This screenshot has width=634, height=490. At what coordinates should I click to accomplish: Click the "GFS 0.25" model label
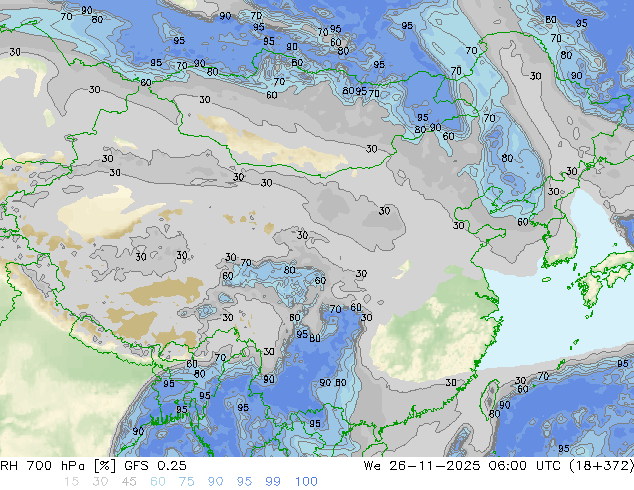pos(155,466)
